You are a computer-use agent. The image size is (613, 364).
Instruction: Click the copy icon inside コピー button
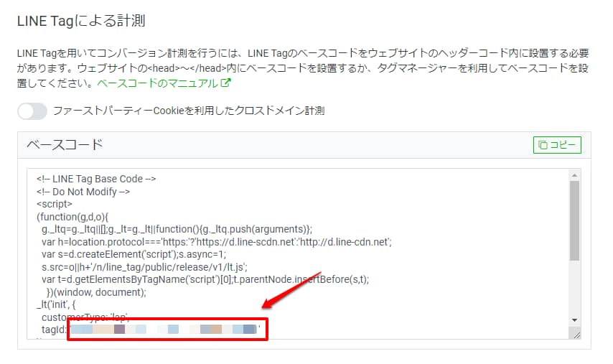point(542,145)
